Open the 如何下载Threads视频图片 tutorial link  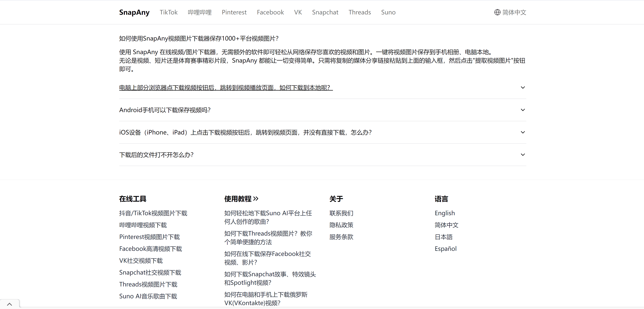pyautogui.click(x=268, y=238)
